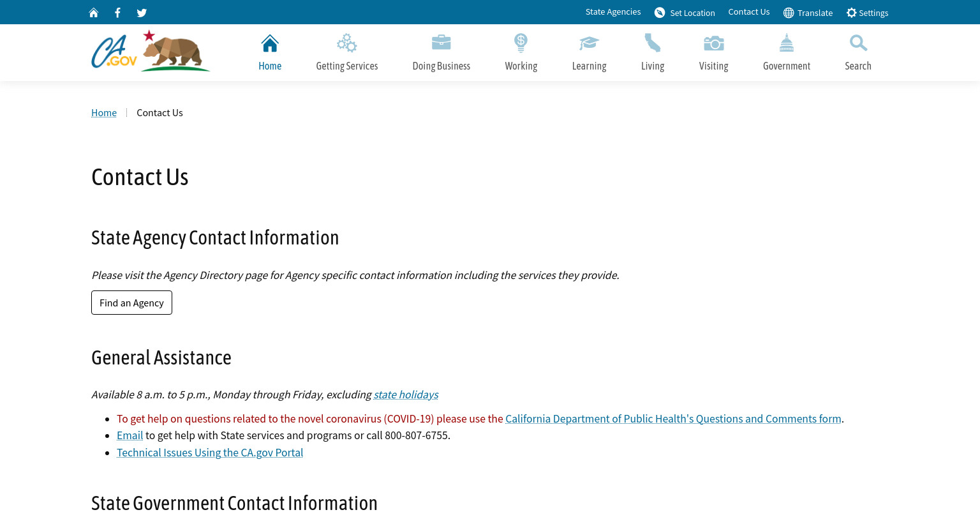Select the Working menu item
This screenshot has height=526, width=980.
click(521, 66)
